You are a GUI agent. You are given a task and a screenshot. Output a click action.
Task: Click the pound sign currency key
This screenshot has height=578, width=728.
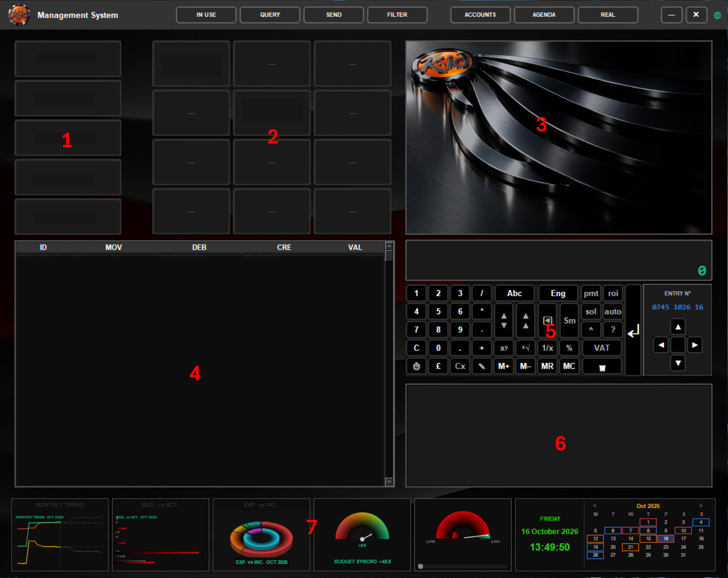[438, 366]
